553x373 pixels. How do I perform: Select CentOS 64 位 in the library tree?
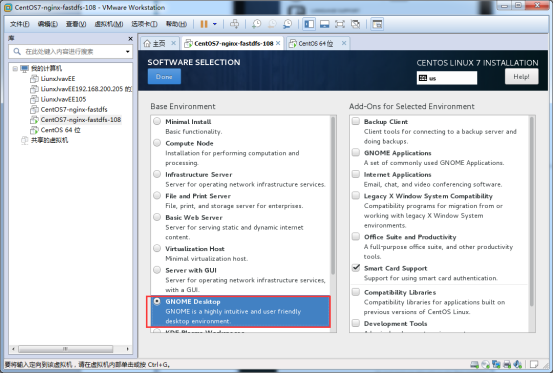click(60, 130)
